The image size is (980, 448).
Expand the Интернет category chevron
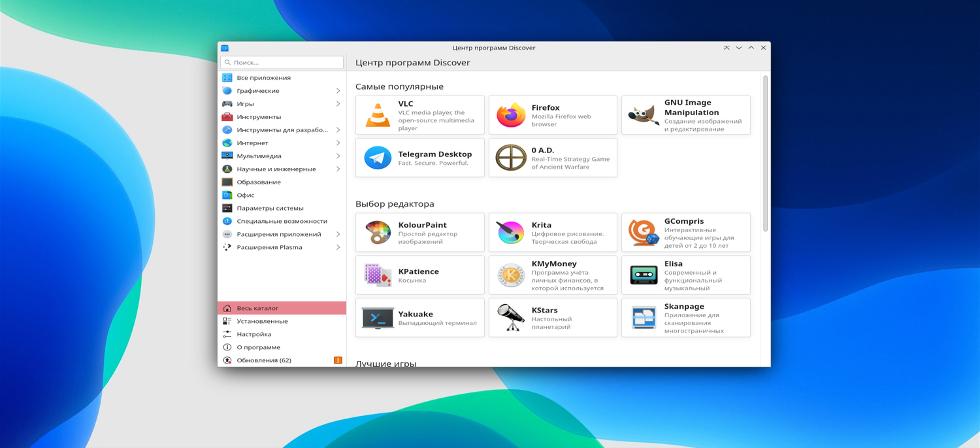pos(338,143)
